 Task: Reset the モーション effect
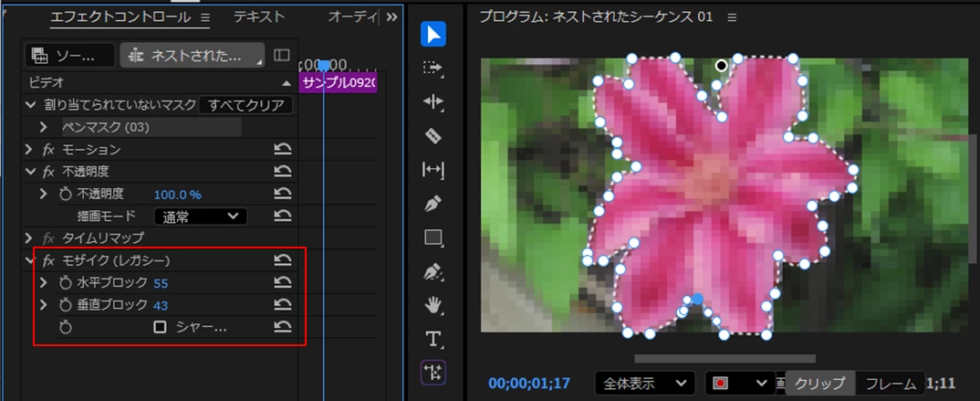[x=283, y=150]
